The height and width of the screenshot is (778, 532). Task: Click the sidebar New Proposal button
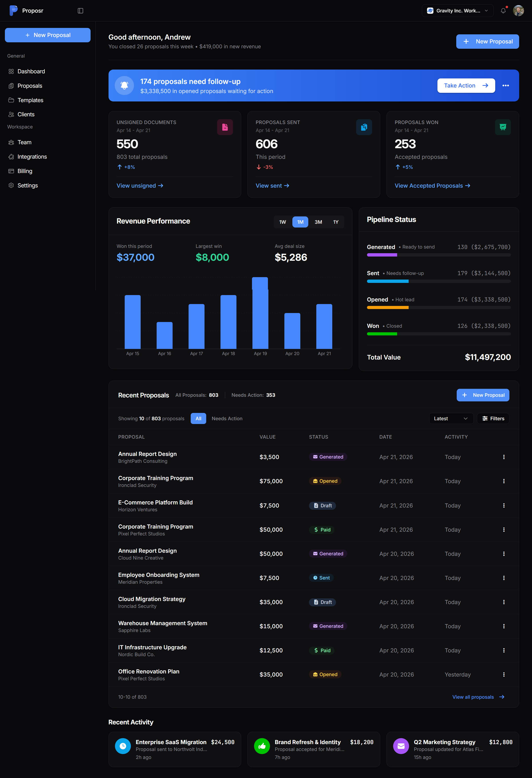(x=48, y=35)
